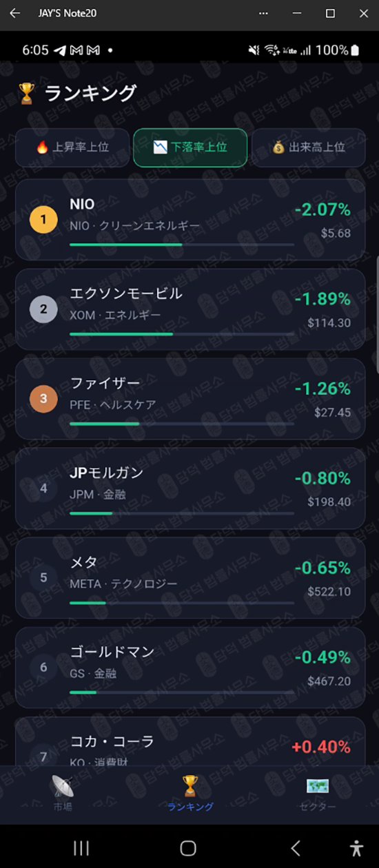Screen dimensions: 379x868
Task: Select the ランキング trophy bottom tab
Action: (190, 794)
